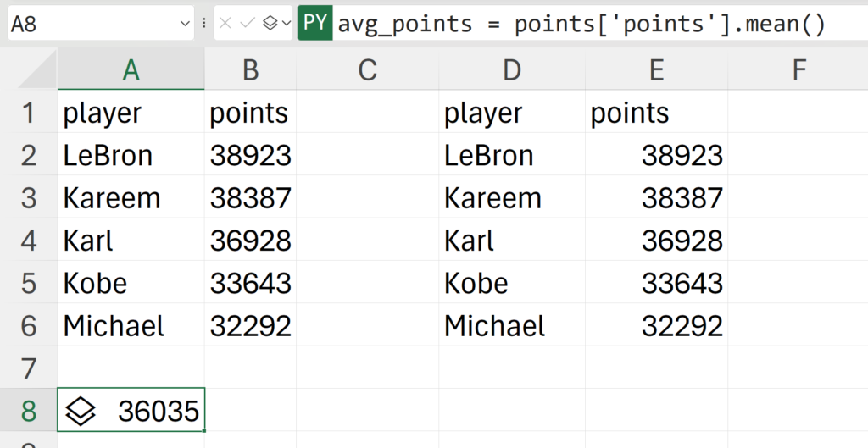Select column C header
The image size is (868, 448).
(x=367, y=70)
